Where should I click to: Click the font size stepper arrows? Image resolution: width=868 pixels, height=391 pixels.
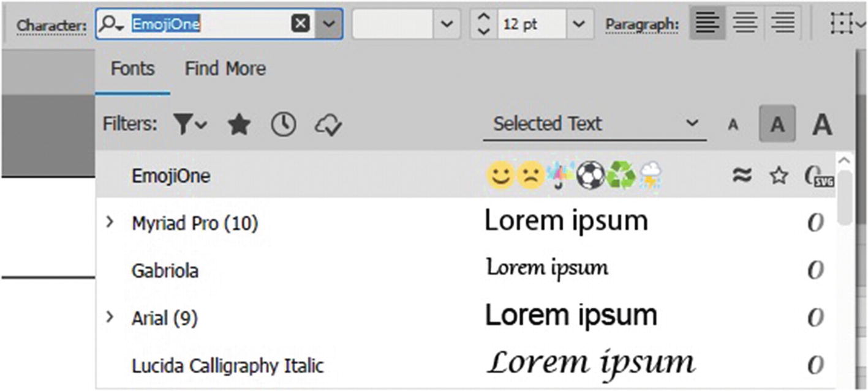(x=484, y=24)
